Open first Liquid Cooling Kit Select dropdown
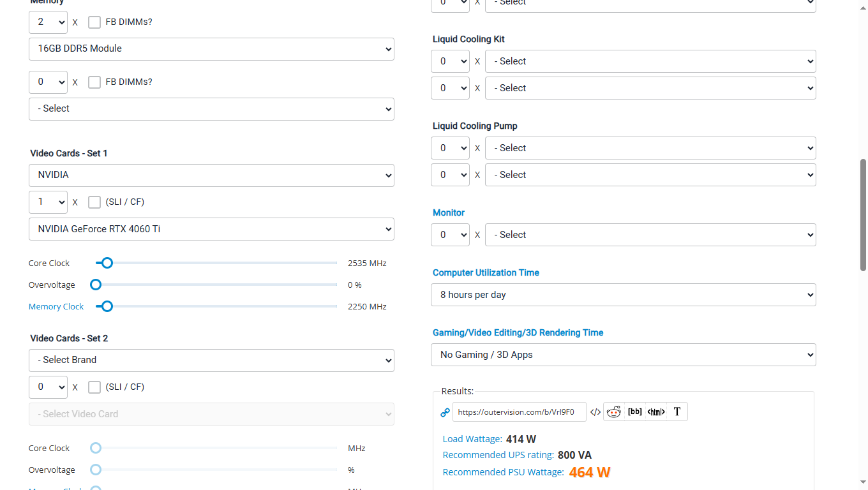 pyautogui.click(x=650, y=62)
